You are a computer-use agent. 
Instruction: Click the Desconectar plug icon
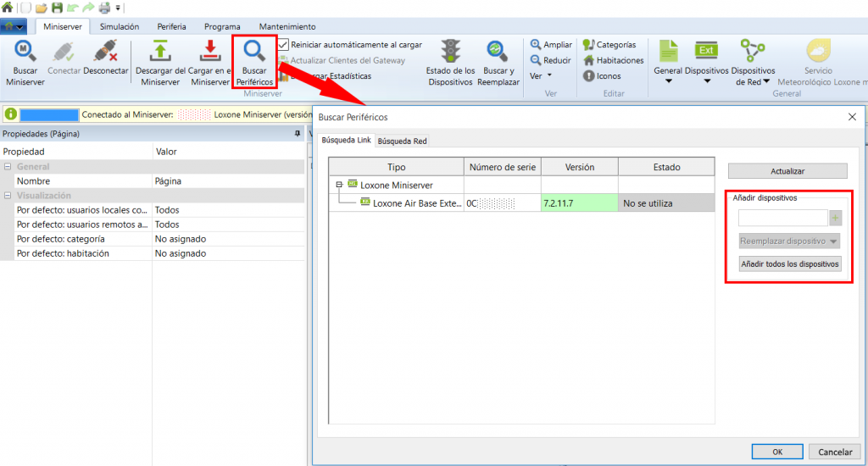(x=105, y=52)
